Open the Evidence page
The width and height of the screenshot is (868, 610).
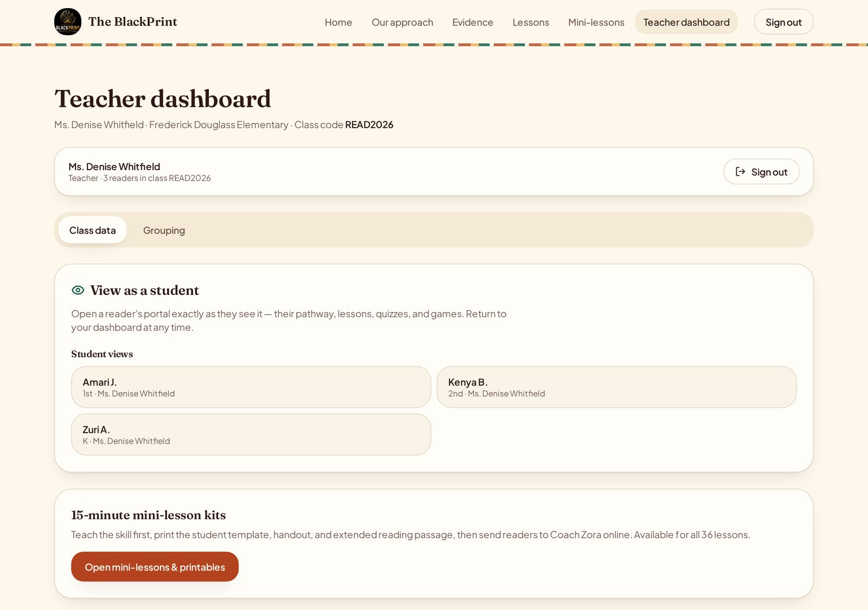point(473,22)
